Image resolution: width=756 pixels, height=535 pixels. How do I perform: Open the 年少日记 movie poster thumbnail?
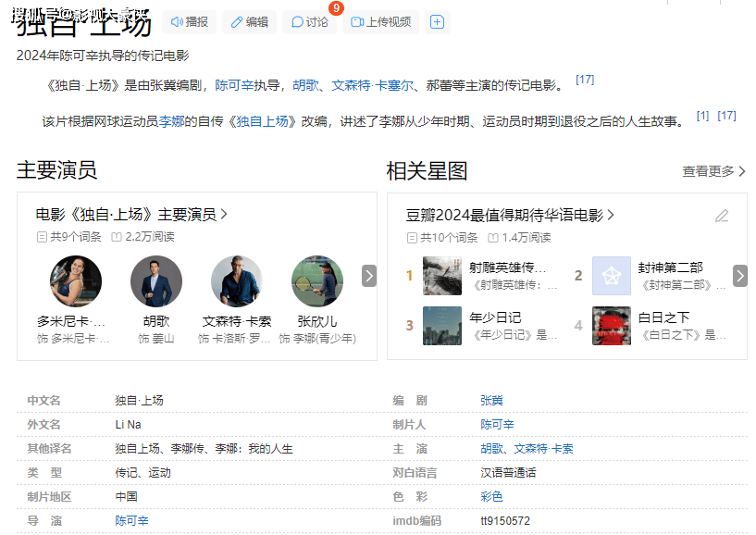pos(442,326)
